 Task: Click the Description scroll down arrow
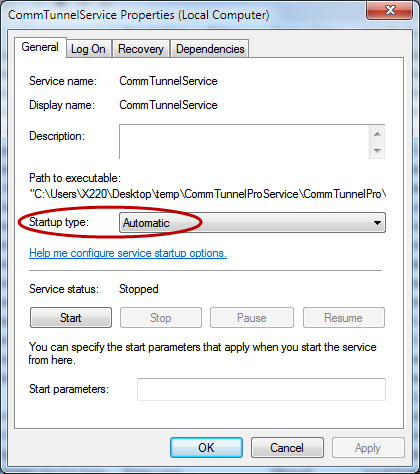[x=377, y=151]
